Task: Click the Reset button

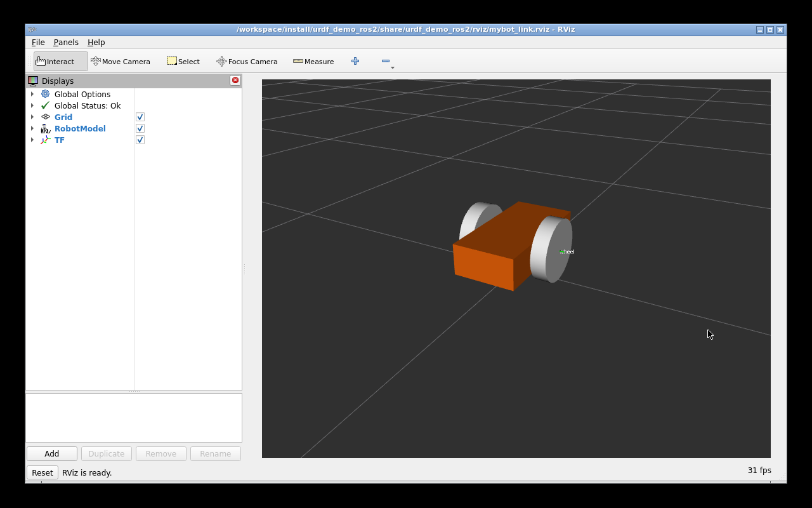Action: coord(43,472)
